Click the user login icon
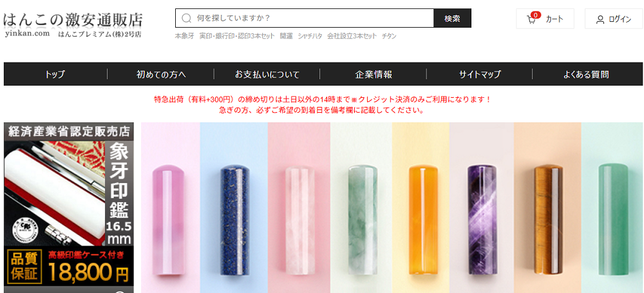644x293 pixels. [600, 20]
